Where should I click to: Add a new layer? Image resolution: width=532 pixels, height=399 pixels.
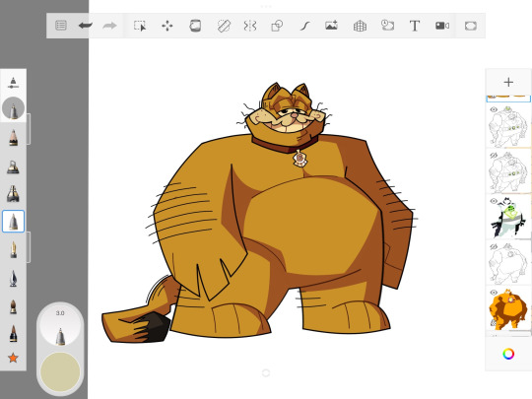(x=508, y=82)
